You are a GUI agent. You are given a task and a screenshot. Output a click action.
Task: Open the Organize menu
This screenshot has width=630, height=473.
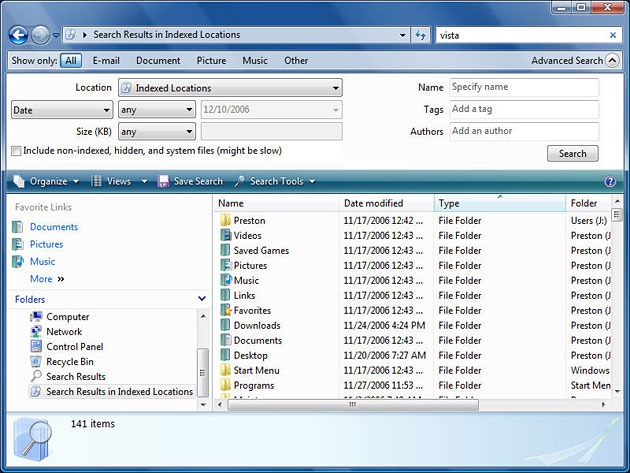tap(46, 182)
